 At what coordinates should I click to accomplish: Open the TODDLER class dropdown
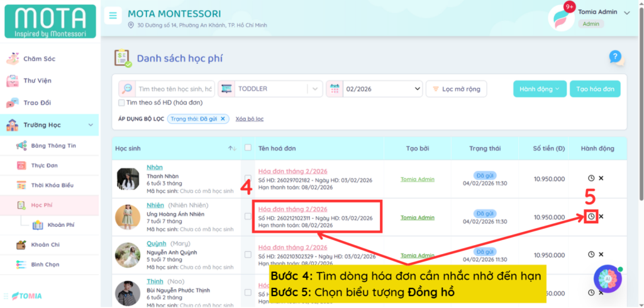(x=270, y=89)
